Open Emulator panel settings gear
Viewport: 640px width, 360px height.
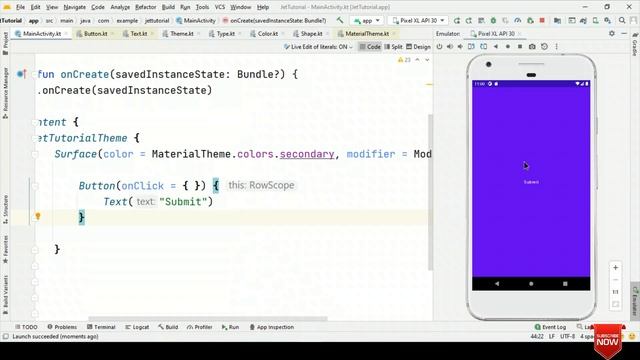611,33
